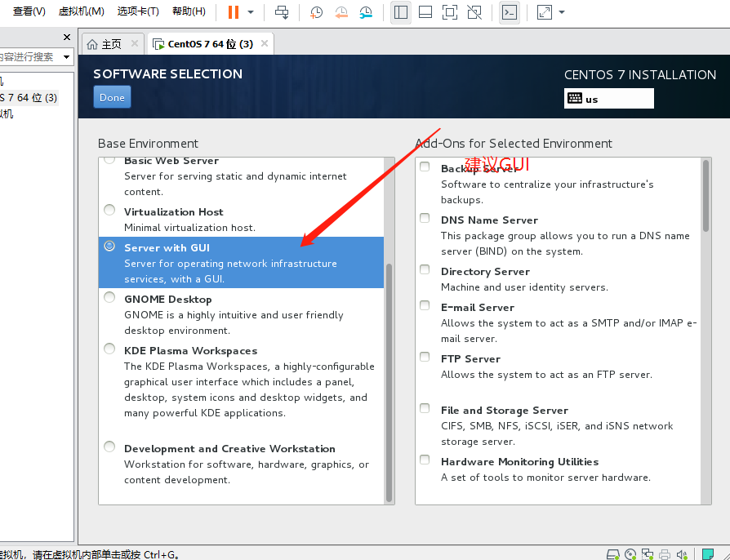Viewport: 730px width, 560px height.
Task: Click the printer status bar icon
Action: (665, 554)
